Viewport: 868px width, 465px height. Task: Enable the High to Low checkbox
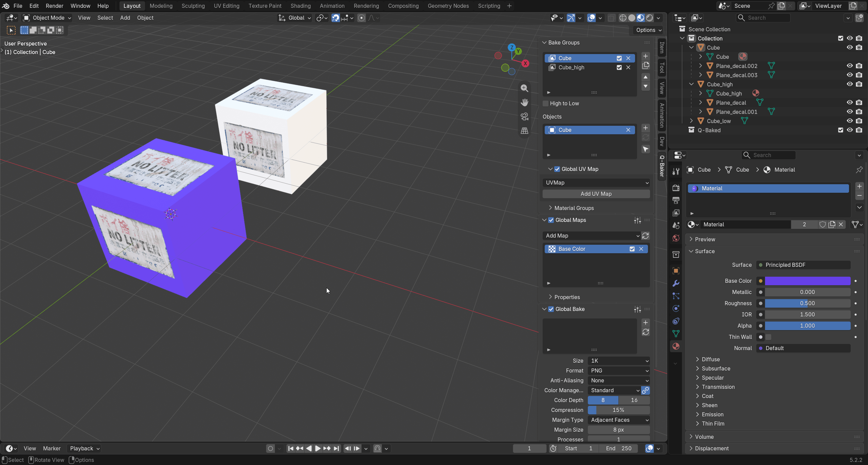click(x=546, y=103)
